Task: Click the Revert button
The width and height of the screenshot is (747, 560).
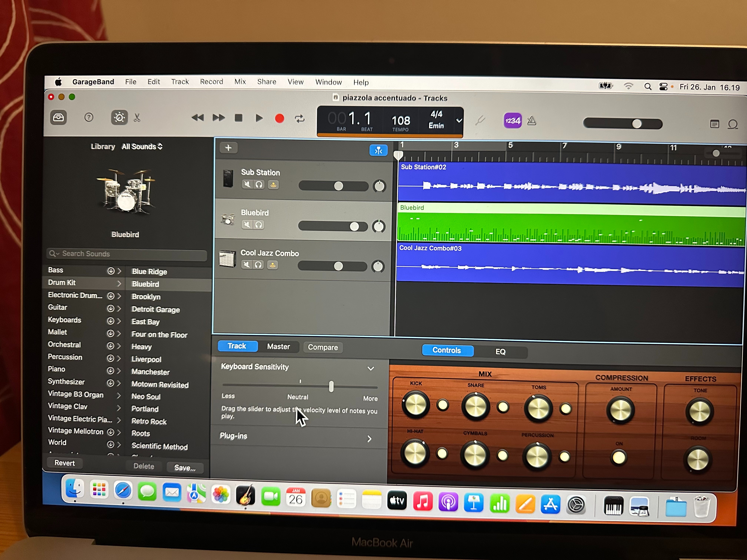Action: pos(64,463)
